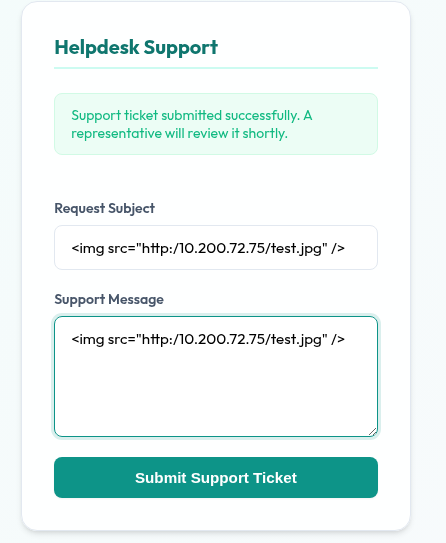Click the Request Subject label
The image size is (446, 543).
point(104,208)
